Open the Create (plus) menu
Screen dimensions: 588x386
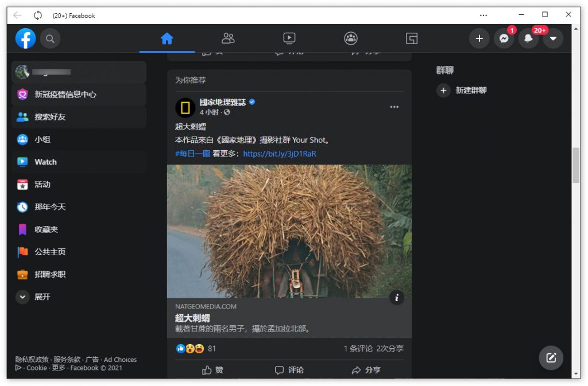tap(480, 38)
